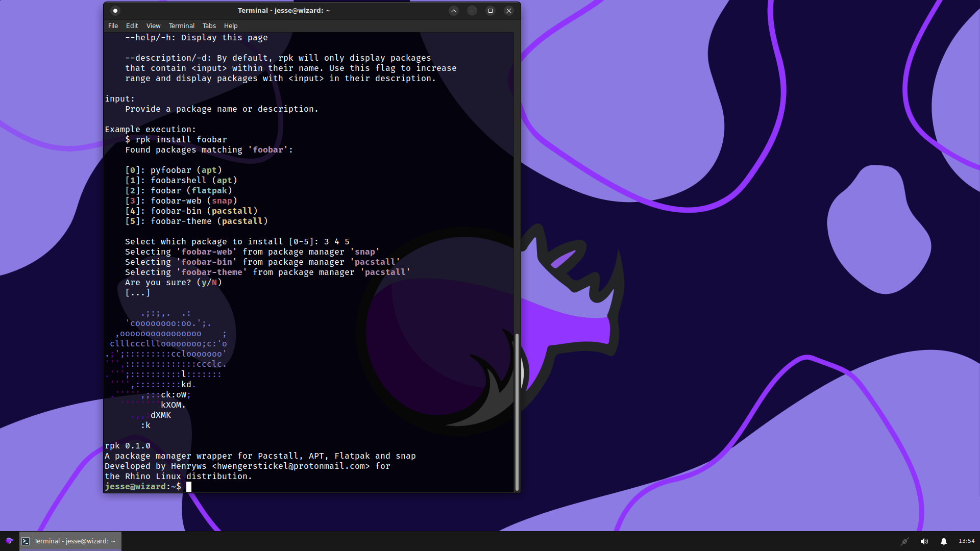Roll up the terminal window with arrow button

454,11
